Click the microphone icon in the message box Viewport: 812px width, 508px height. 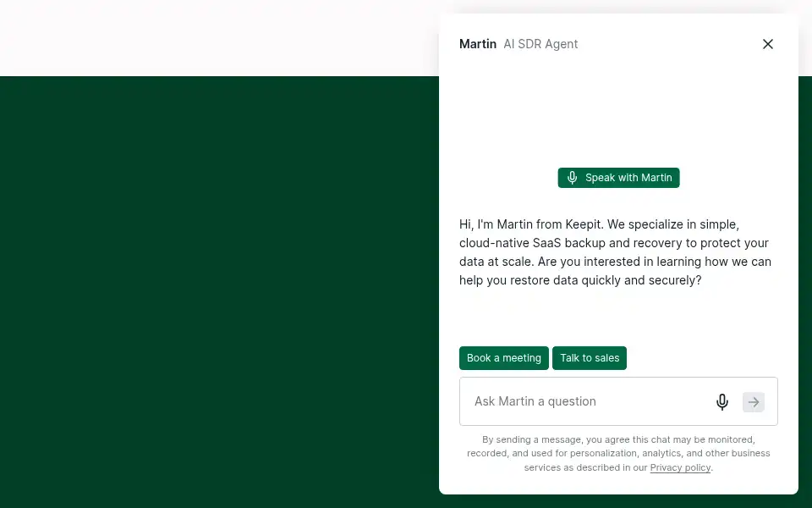pos(721,401)
